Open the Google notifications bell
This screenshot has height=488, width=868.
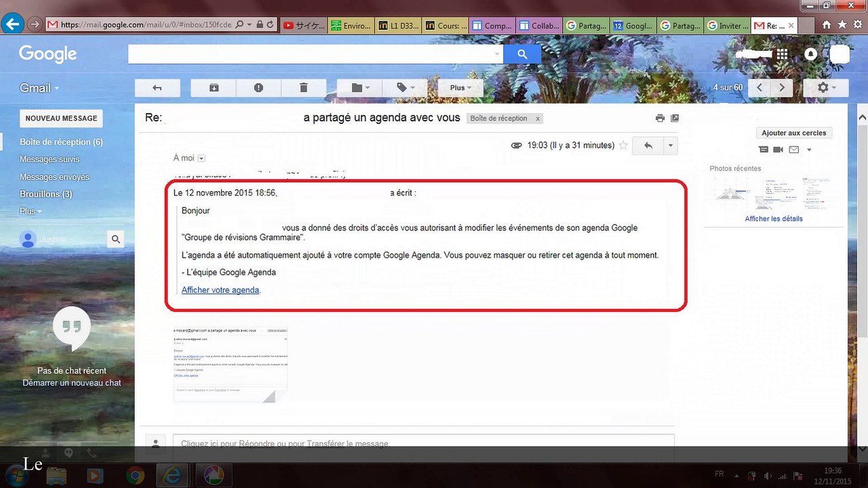point(810,54)
